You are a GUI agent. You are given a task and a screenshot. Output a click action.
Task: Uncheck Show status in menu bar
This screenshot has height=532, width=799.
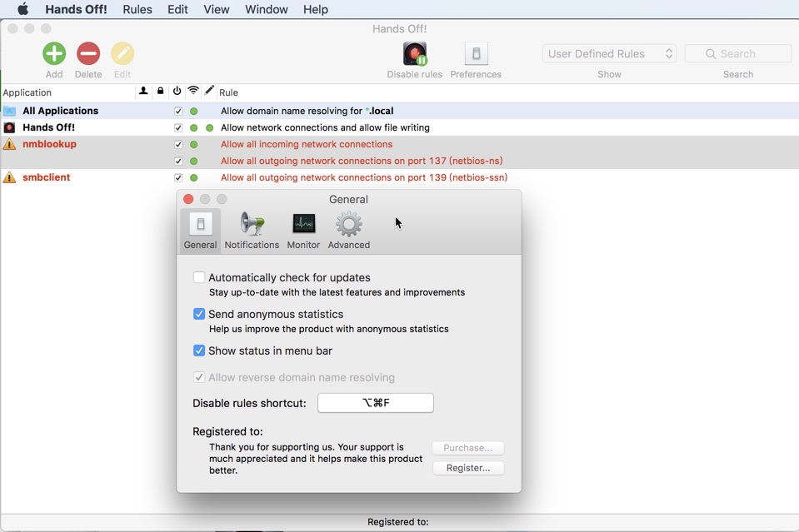(x=198, y=351)
